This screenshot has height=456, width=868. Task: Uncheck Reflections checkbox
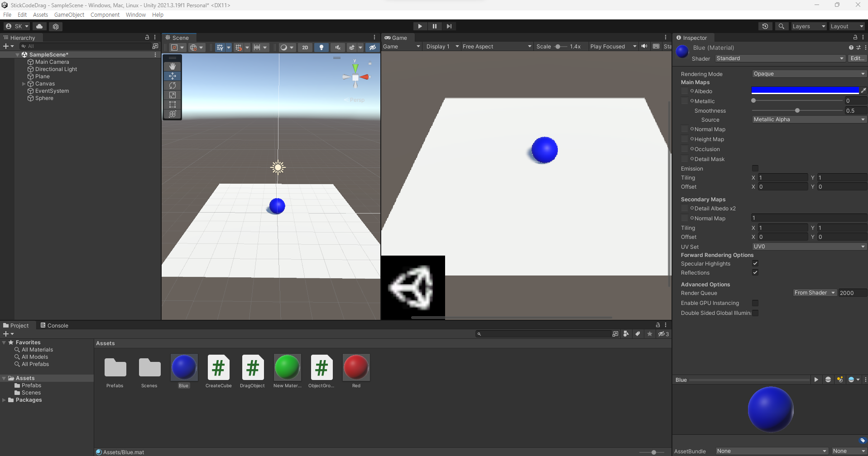[x=755, y=272]
